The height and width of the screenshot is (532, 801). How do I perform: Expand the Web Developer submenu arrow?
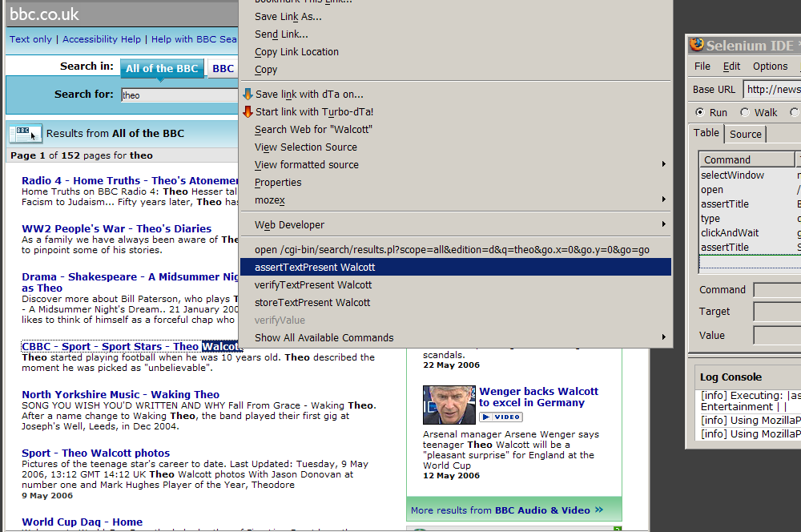click(x=663, y=224)
